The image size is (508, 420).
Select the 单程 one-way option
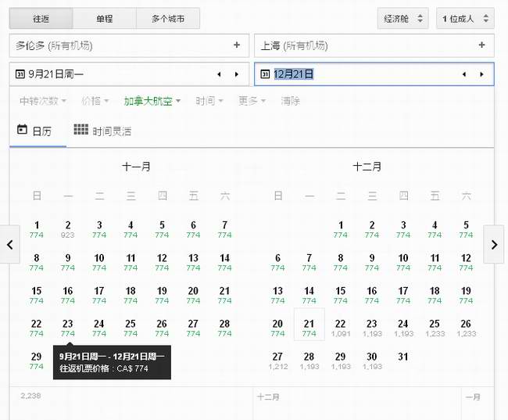point(105,18)
